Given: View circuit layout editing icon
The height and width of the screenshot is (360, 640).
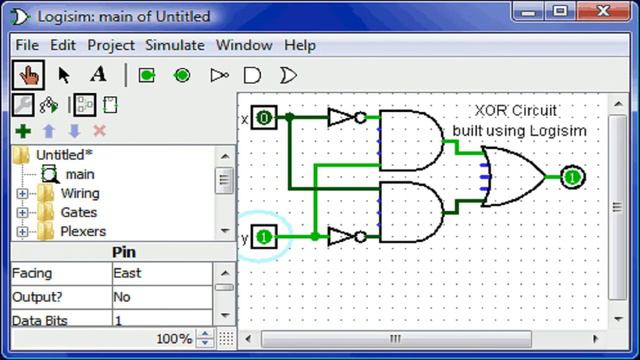Looking at the screenshot, I should point(85,105).
